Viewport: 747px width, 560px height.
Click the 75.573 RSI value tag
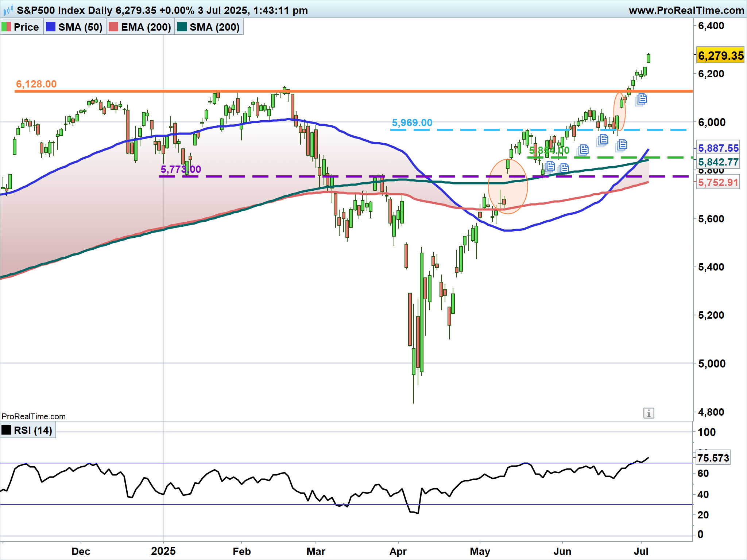pyautogui.click(x=713, y=458)
